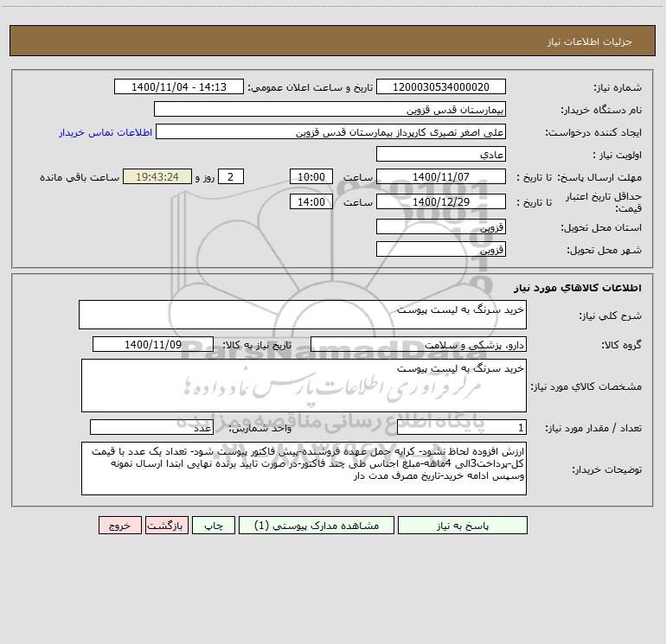
Task: Click the delivery province field
Action: pos(441,227)
